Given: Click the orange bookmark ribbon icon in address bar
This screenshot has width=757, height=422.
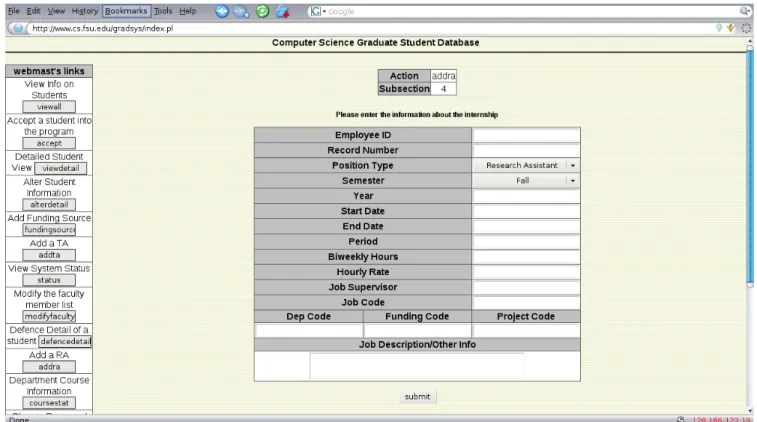Looking at the screenshot, I should click(731, 28).
